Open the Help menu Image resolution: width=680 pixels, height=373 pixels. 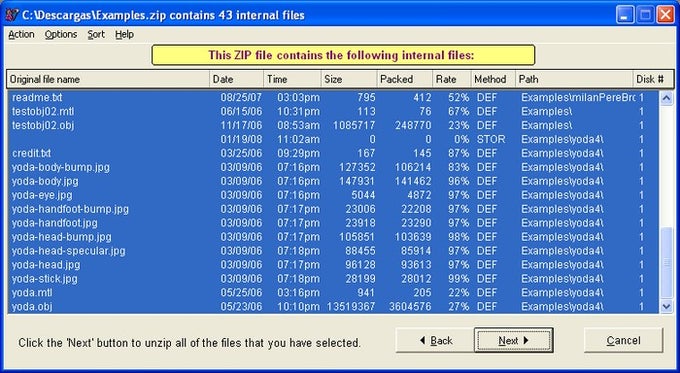click(x=124, y=34)
